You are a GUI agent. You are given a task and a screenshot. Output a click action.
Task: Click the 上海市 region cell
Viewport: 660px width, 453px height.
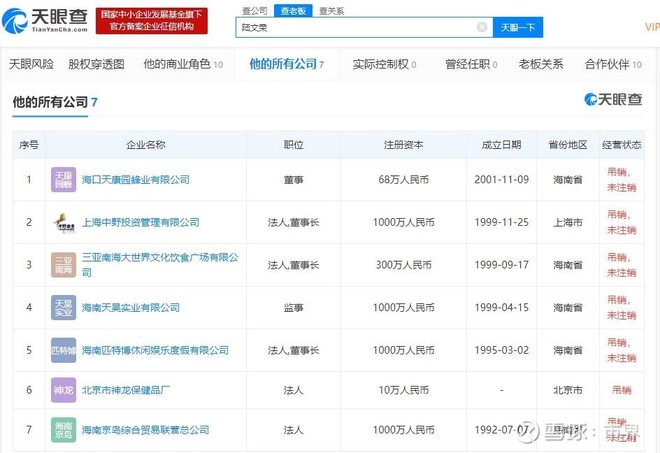[568, 222]
